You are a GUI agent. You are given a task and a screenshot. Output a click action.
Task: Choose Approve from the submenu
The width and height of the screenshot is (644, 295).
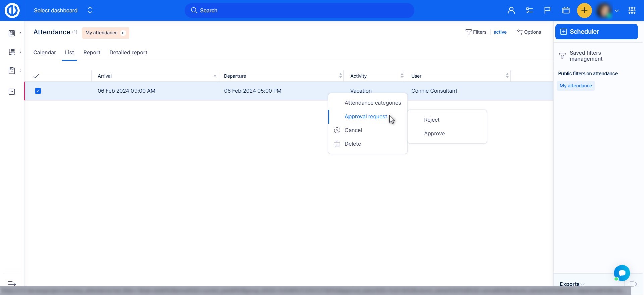click(434, 134)
